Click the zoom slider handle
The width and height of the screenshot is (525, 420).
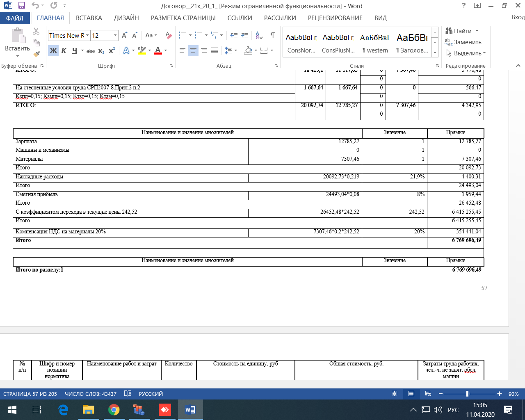[468, 394]
